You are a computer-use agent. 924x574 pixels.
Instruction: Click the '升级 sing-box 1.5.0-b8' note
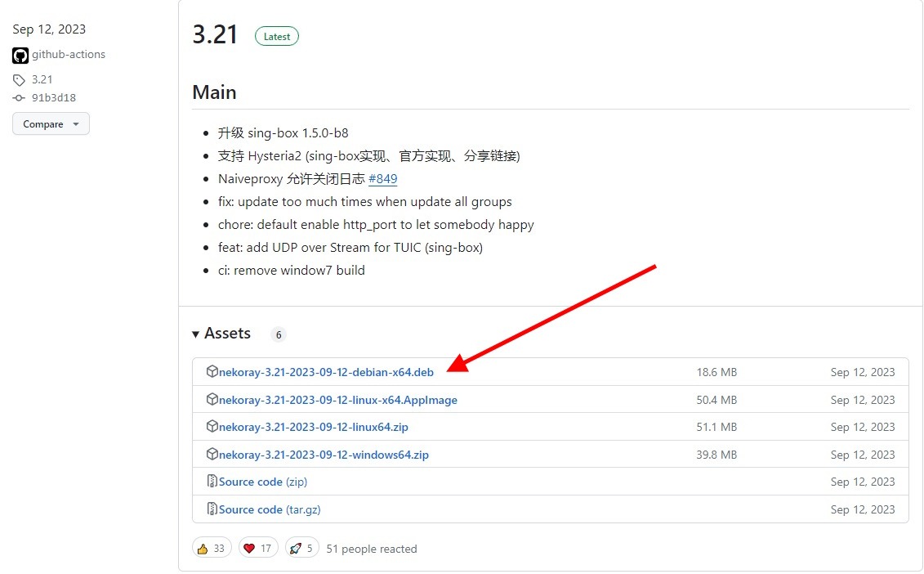283,132
